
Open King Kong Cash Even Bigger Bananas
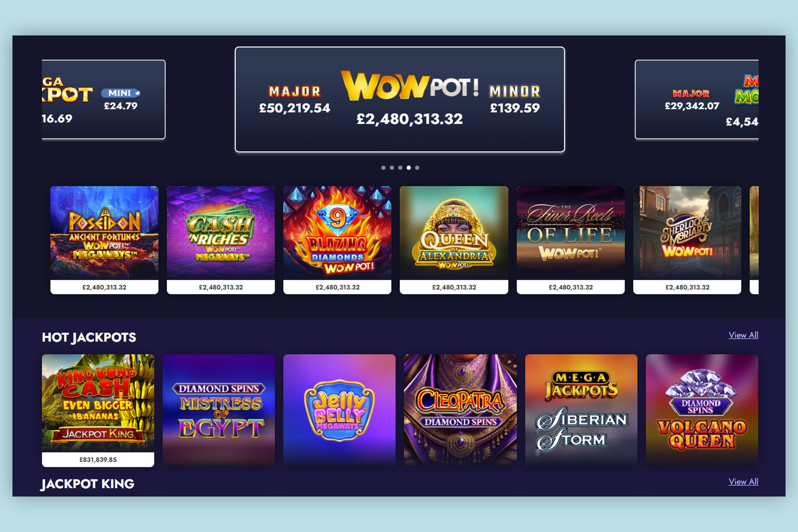coord(98,410)
